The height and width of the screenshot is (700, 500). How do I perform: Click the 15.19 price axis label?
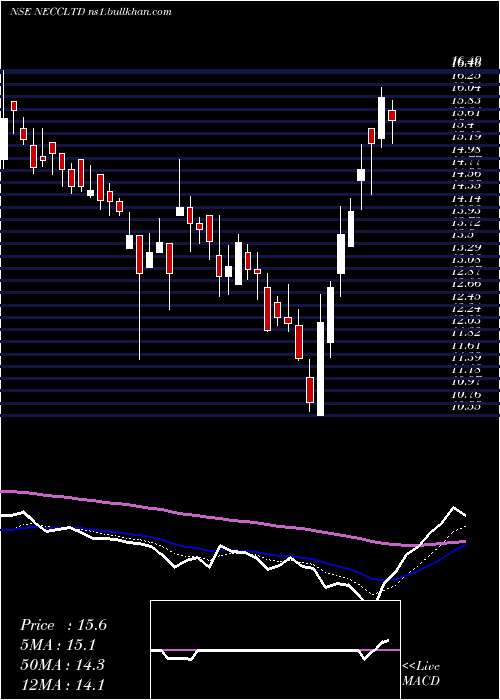pos(466,137)
